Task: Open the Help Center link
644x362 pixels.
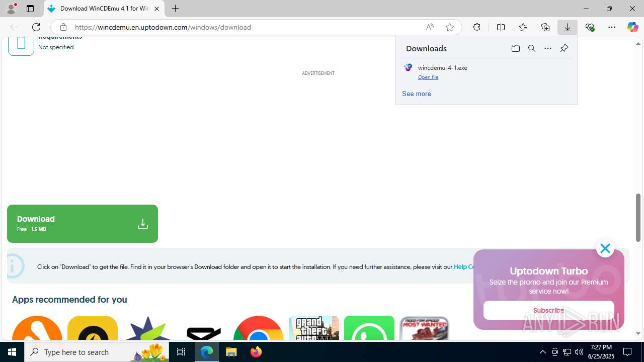Action: [x=464, y=267]
